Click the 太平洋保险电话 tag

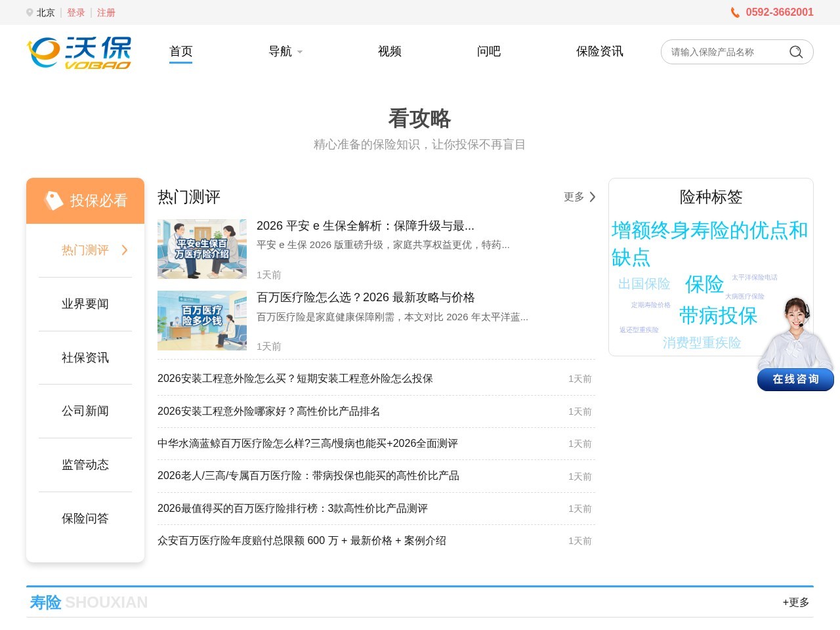(x=755, y=278)
